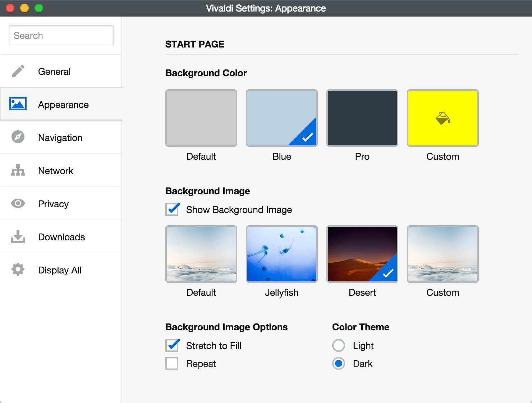Screen dimensions: 532x403
Task: Enable the Repeat checkbox
Action: [x=172, y=363]
